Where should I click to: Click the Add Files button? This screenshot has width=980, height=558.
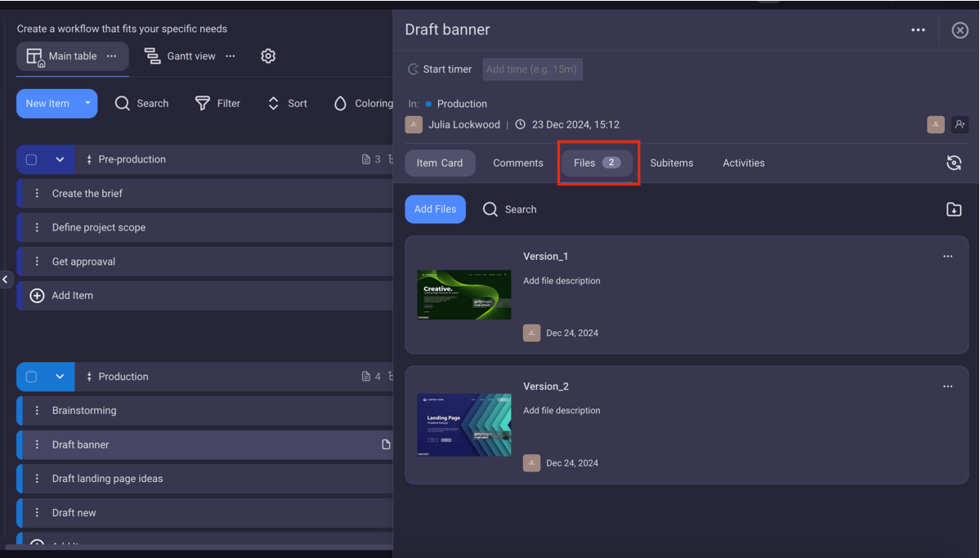tap(435, 210)
